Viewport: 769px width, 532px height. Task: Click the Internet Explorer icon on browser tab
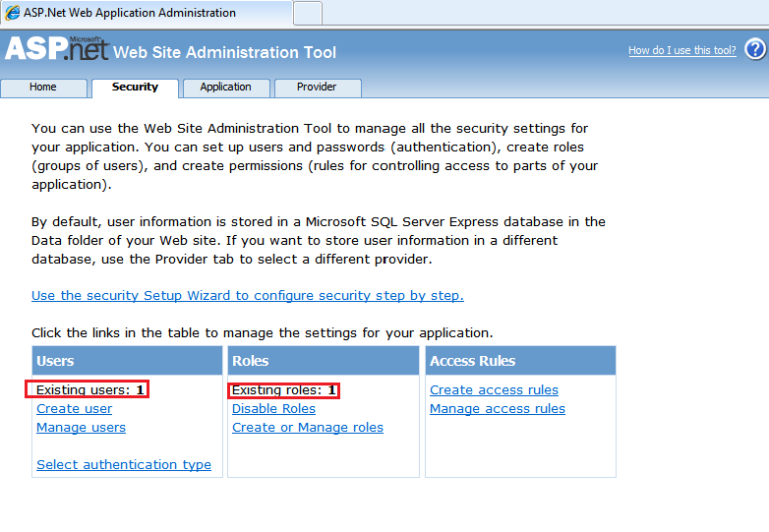13,13
